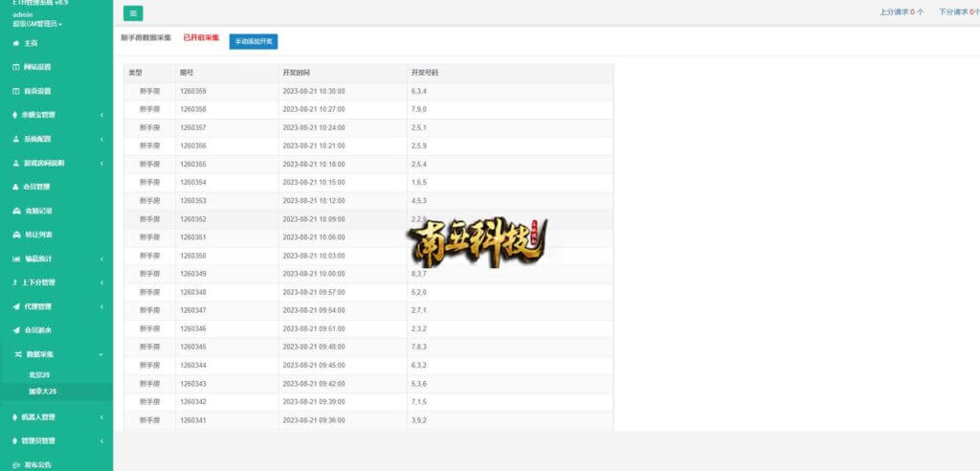This screenshot has width=980, height=471.
Task: Select period number 1260341
Action: coord(193,420)
